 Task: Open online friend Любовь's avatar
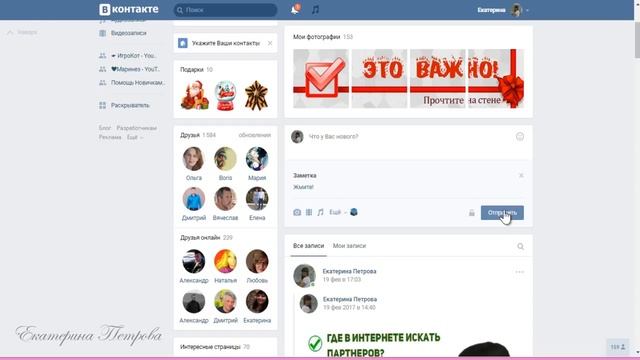(257, 261)
